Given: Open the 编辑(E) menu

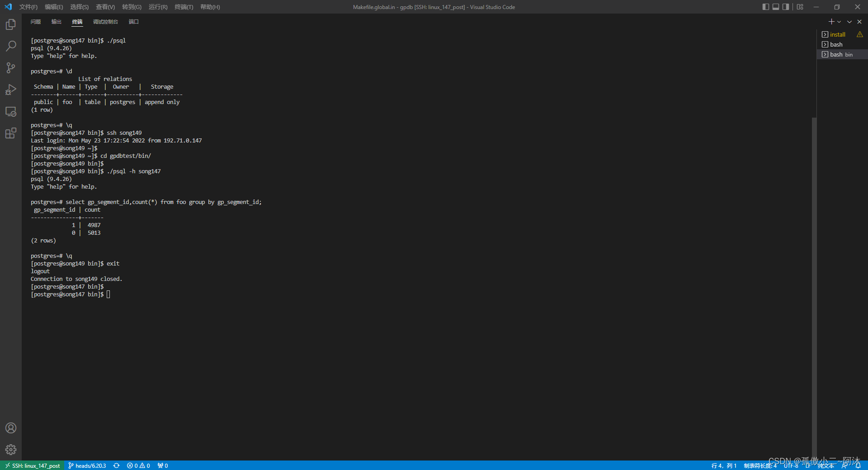Looking at the screenshot, I should pos(54,7).
